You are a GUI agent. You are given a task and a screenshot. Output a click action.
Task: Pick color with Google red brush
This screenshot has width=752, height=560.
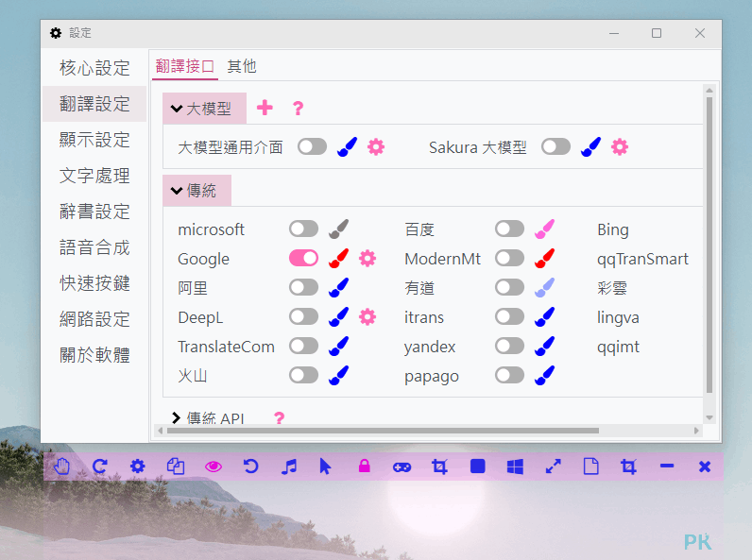pyautogui.click(x=338, y=258)
